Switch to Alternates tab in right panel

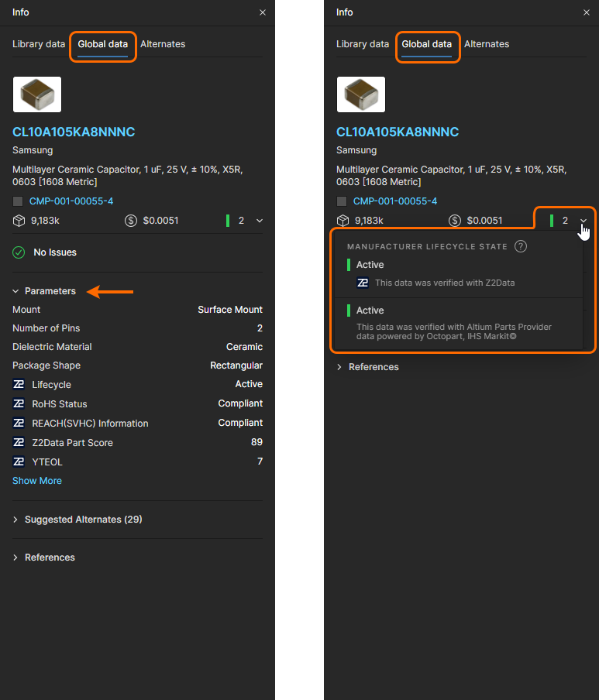pos(487,44)
